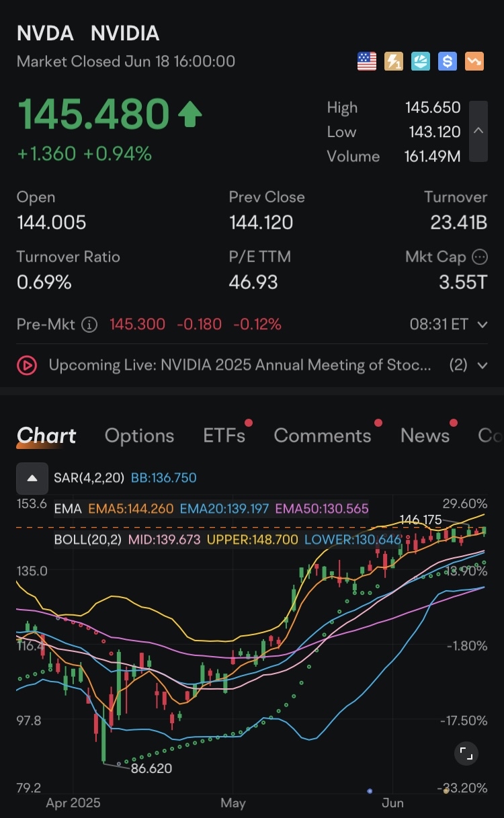This screenshot has width=504, height=818.
Task: Tap the Apr 2025 axis label
Action: 73,803
